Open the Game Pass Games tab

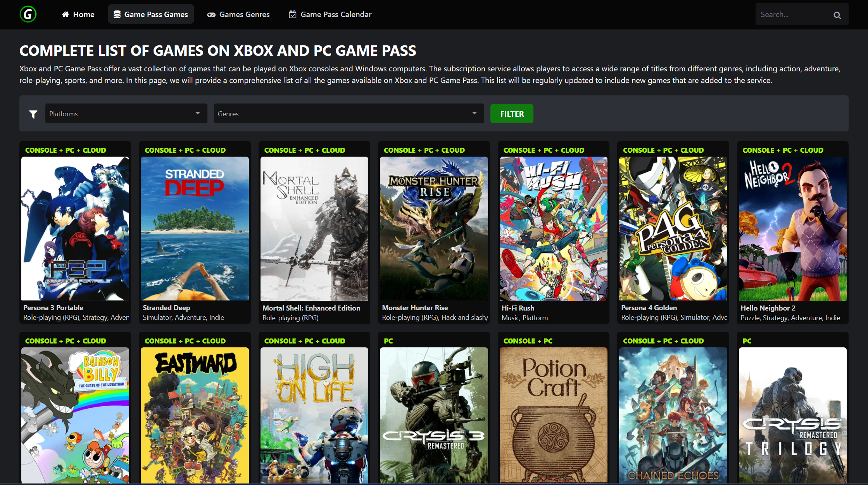tap(151, 14)
